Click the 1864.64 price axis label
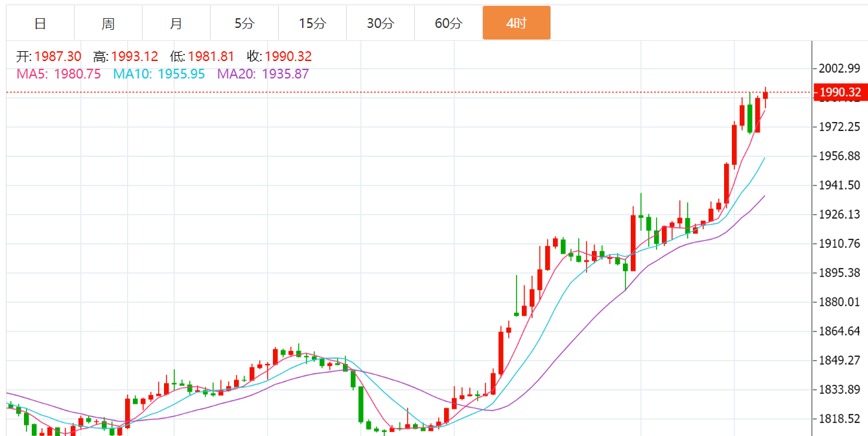Image resolution: width=868 pixels, height=436 pixels. 839,331
